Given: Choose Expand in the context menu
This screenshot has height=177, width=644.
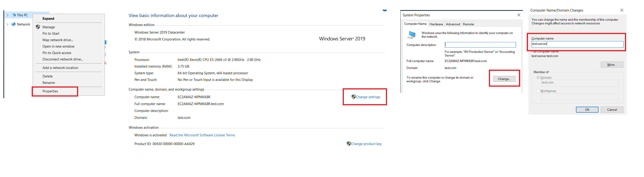Looking at the screenshot, I should click(68, 18).
